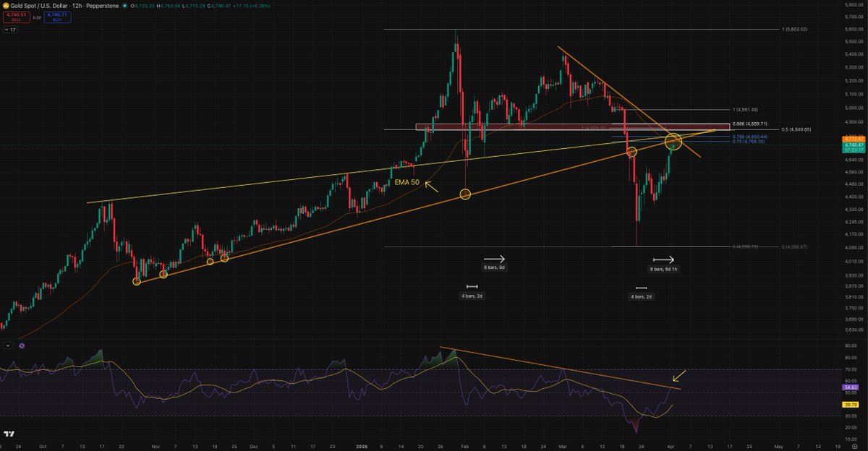
Task: Click the '8 bars, 6d' measurement label
Action: [x=494, y=267]
